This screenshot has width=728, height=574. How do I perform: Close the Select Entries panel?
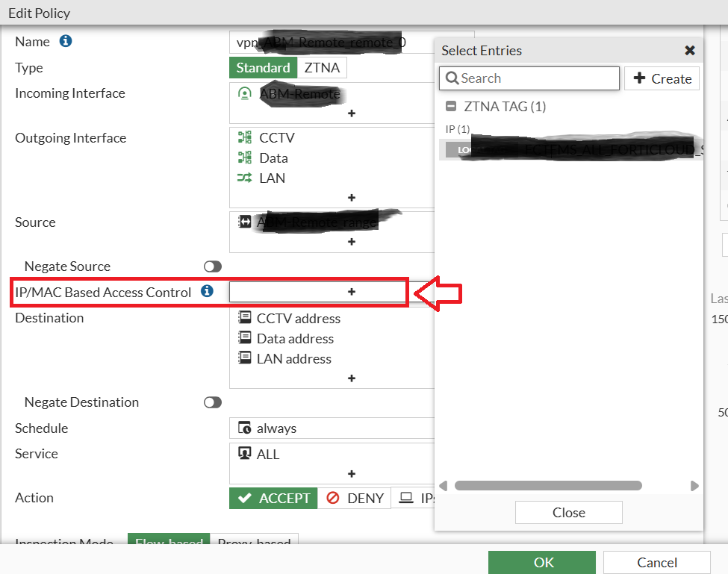click(x=690, y=50)
